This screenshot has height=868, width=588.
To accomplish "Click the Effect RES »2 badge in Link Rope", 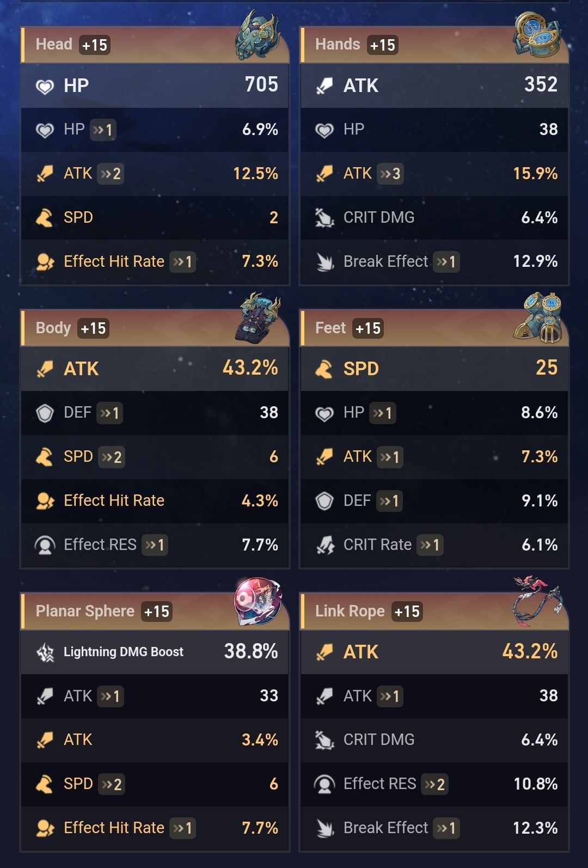I will point(435,784).
